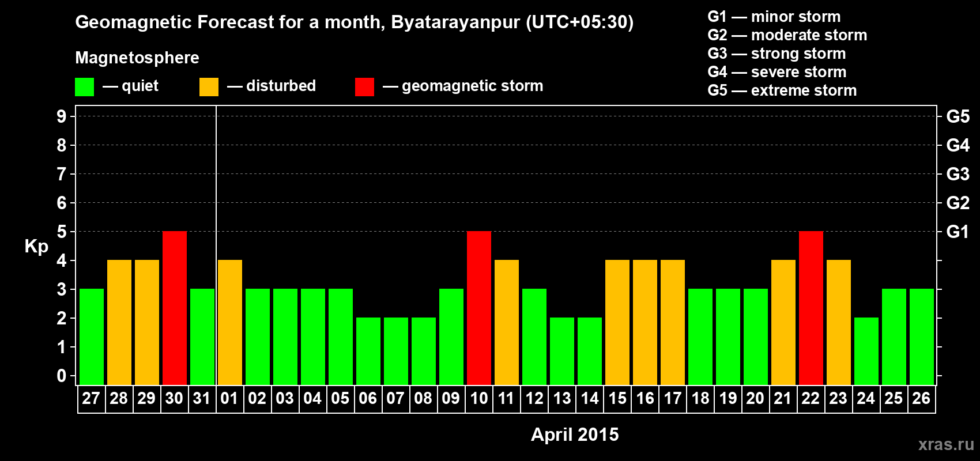This screenshot has width=980, height=461.
Task: Select the red bar for day 10
Action: coord(479,308)
